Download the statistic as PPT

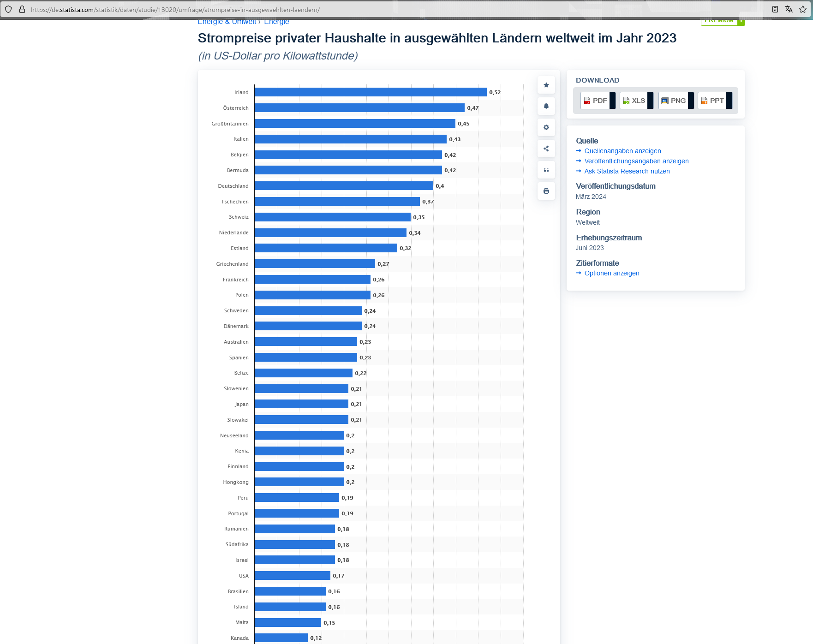pos(715,101)
